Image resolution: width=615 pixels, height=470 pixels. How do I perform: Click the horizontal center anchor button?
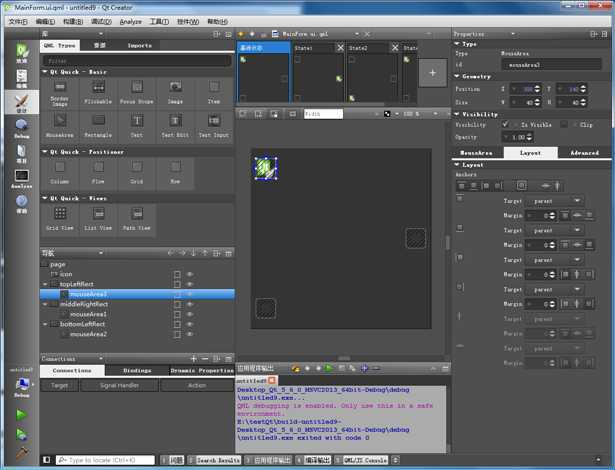(x=557, y=186)
